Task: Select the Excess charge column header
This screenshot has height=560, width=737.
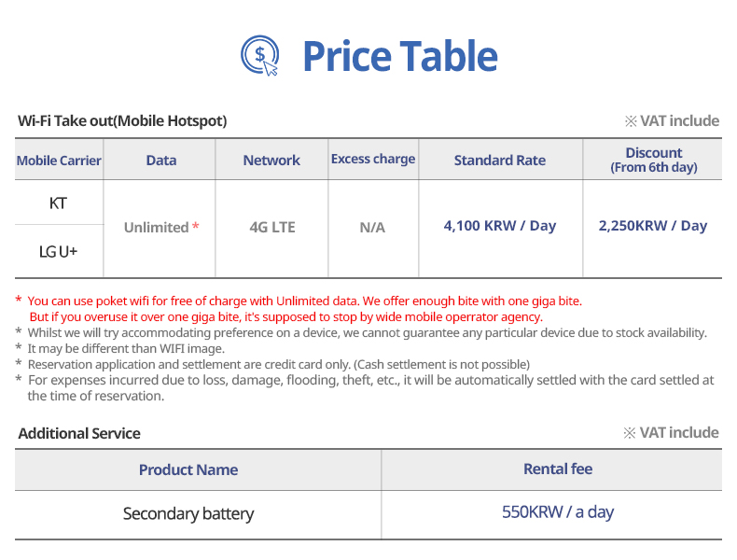Action: (373, 160)
